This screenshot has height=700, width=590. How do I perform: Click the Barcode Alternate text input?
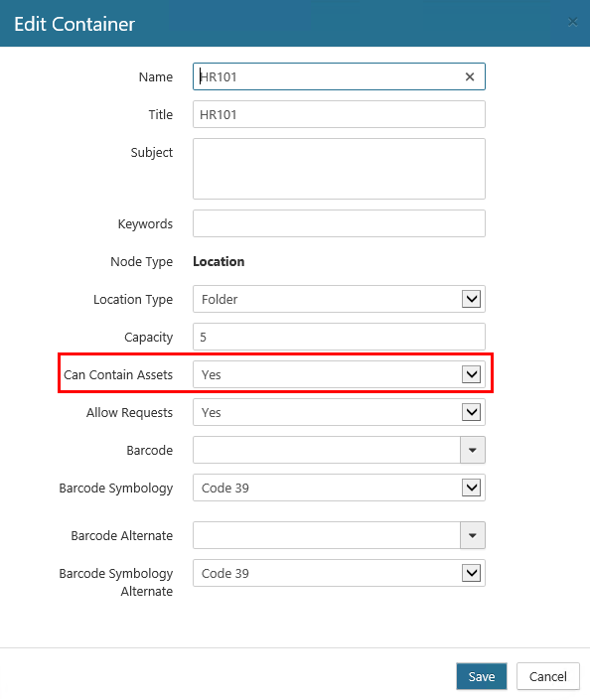[327, 535]
